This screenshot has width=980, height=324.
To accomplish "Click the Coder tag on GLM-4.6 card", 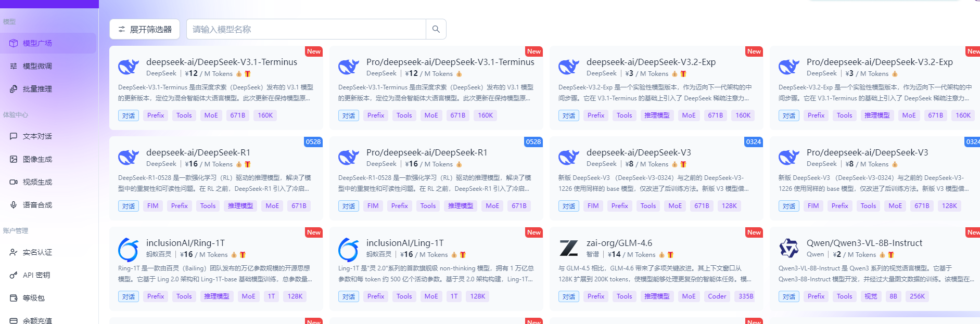I will coord(717,296).
